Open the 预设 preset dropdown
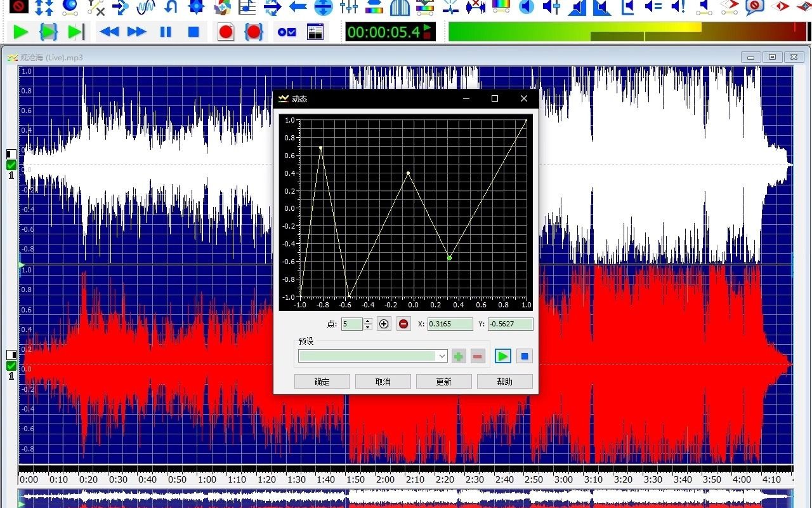812x508 pixels. [442, 356]
